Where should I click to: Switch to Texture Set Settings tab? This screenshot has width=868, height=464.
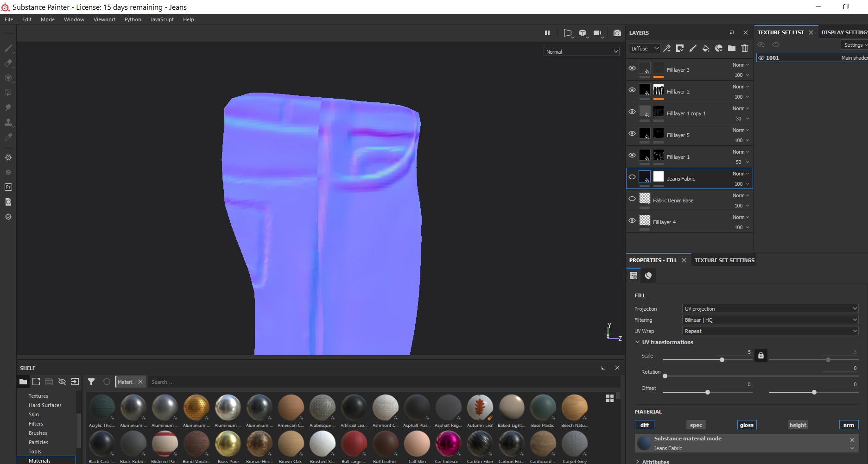click(x=724, y=260)
